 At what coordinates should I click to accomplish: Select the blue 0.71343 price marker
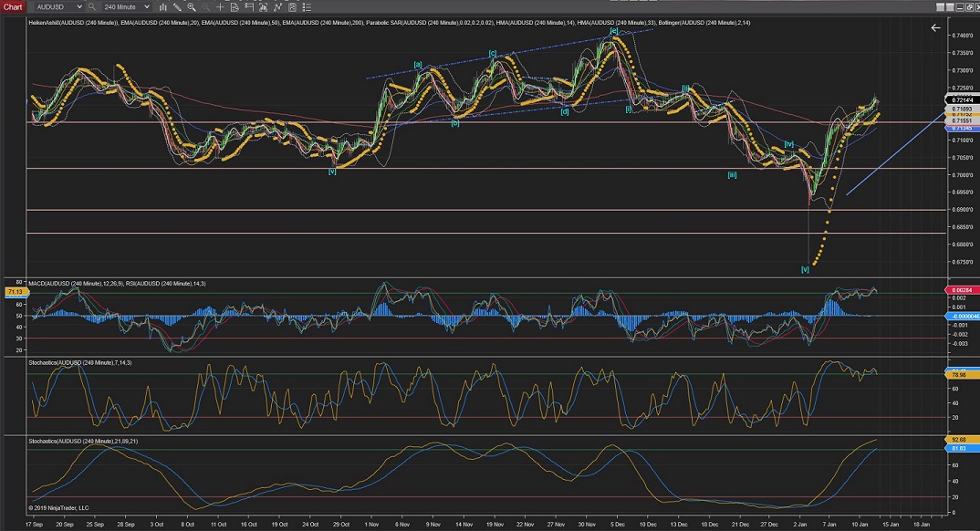962,128
